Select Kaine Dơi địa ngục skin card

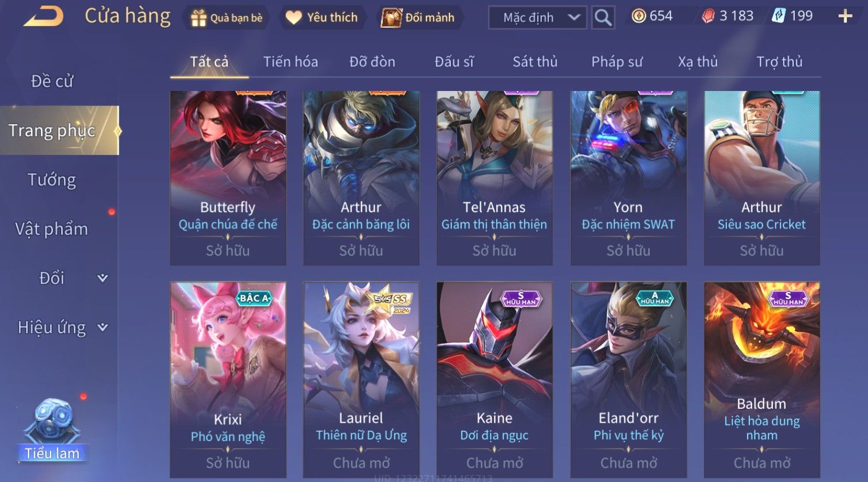point(495,379)
